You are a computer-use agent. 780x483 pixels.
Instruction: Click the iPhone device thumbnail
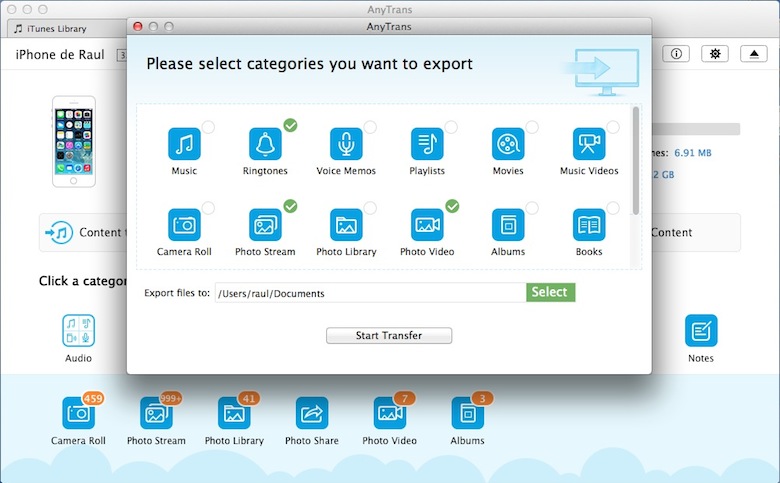[74, 142]
